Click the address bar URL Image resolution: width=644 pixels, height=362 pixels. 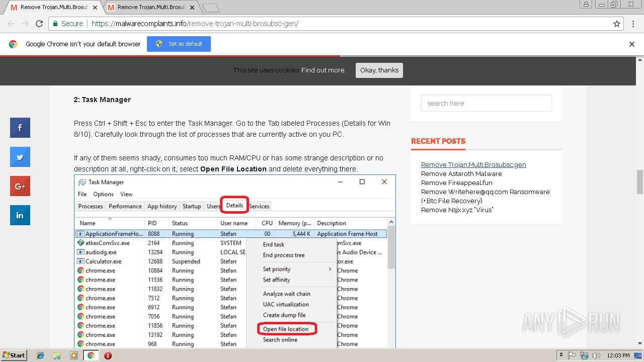pos(195,24)
